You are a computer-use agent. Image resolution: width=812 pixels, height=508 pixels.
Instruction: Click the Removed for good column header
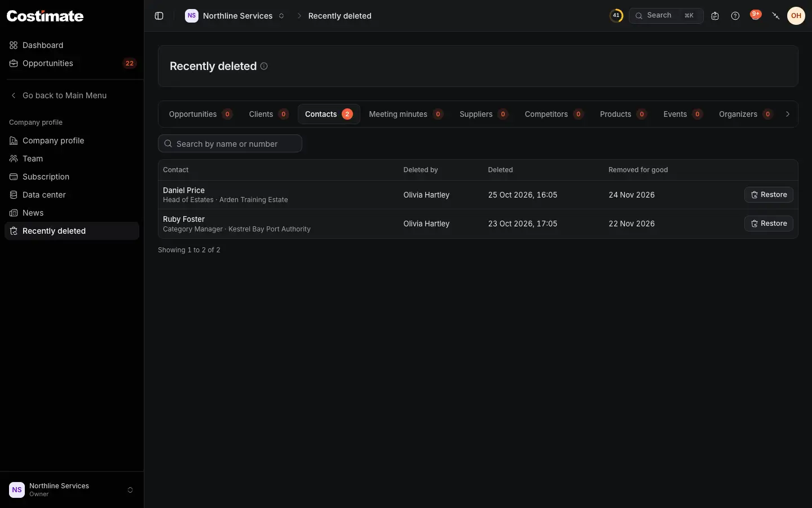[638, 170]
